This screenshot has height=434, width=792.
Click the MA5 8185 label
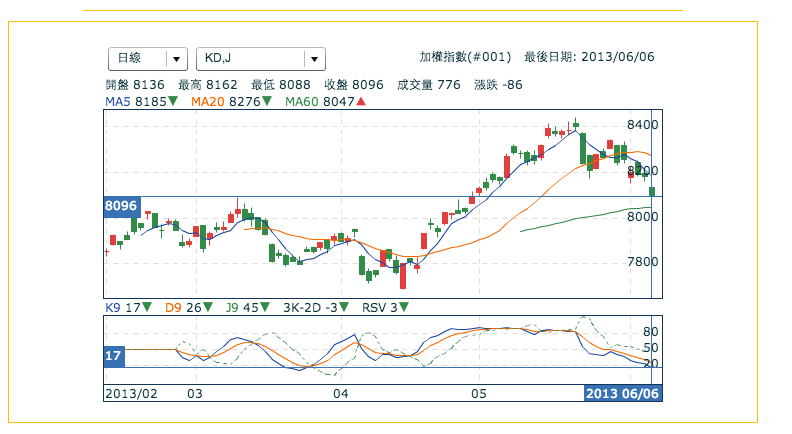tap(136, 102)
